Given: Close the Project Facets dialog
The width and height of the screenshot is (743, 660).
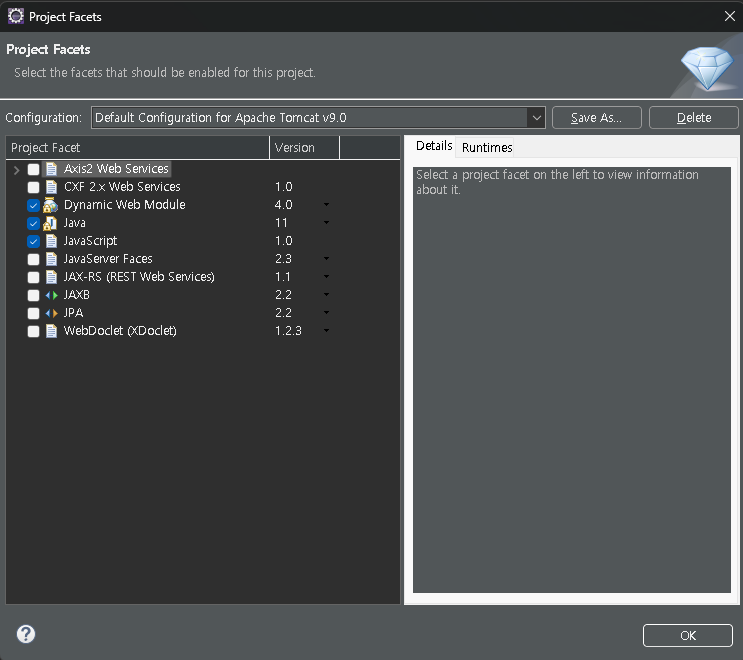Looking at the screenshot, I should (730, 16).
